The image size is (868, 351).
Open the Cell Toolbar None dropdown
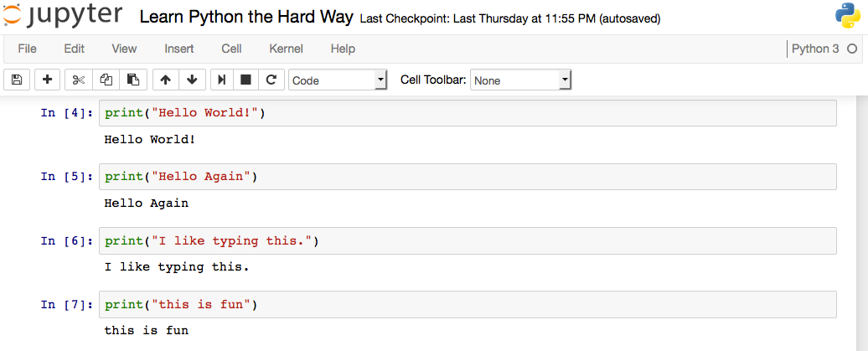[520, 80]
